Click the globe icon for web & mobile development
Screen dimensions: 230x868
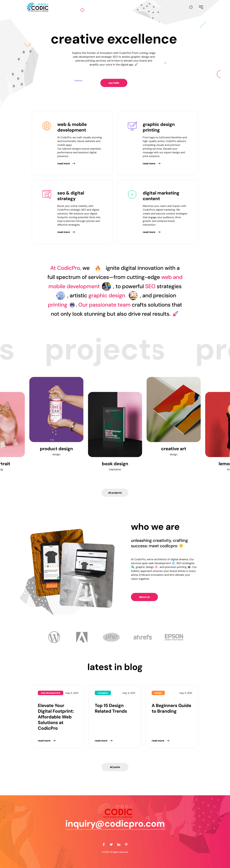[47, 126]
